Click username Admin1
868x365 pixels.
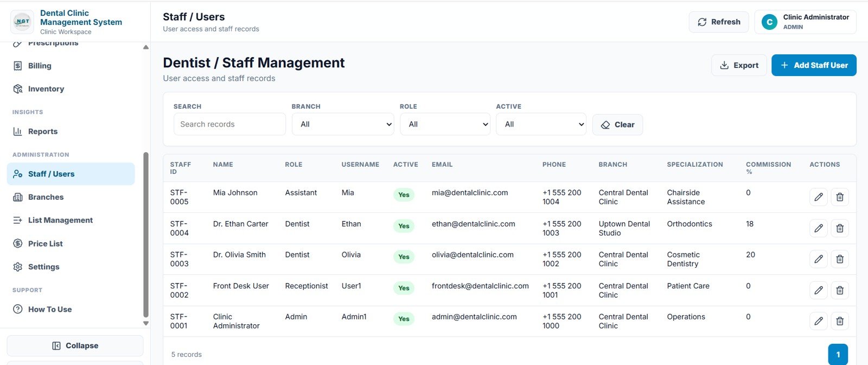[x=354, y=317]
